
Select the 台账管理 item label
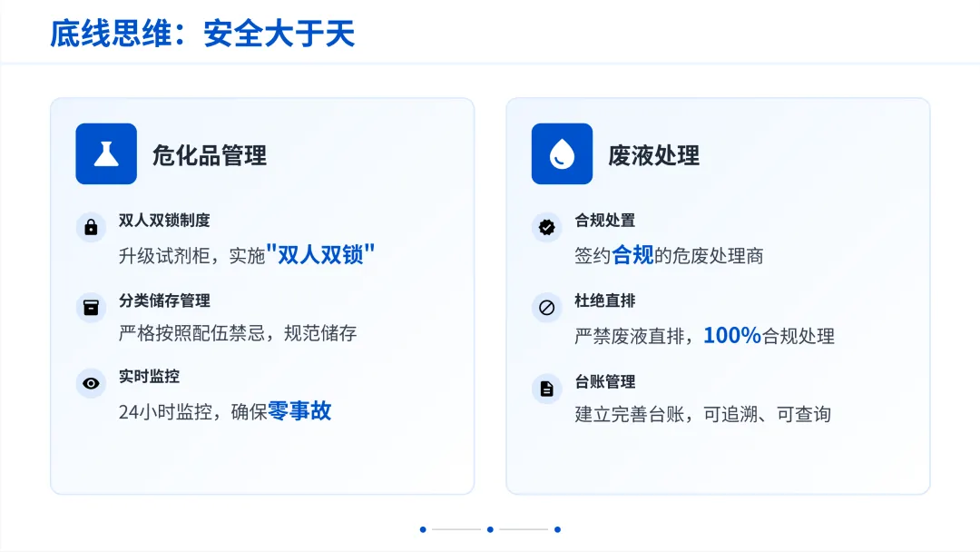[x=605, y=381]
